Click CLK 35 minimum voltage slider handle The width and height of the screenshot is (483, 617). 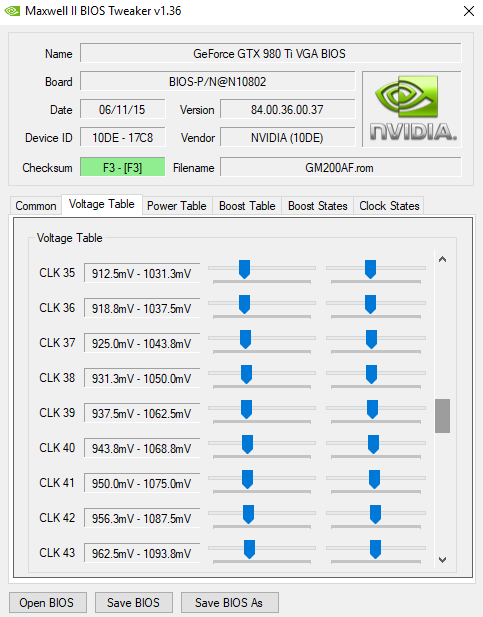point(244,269)
